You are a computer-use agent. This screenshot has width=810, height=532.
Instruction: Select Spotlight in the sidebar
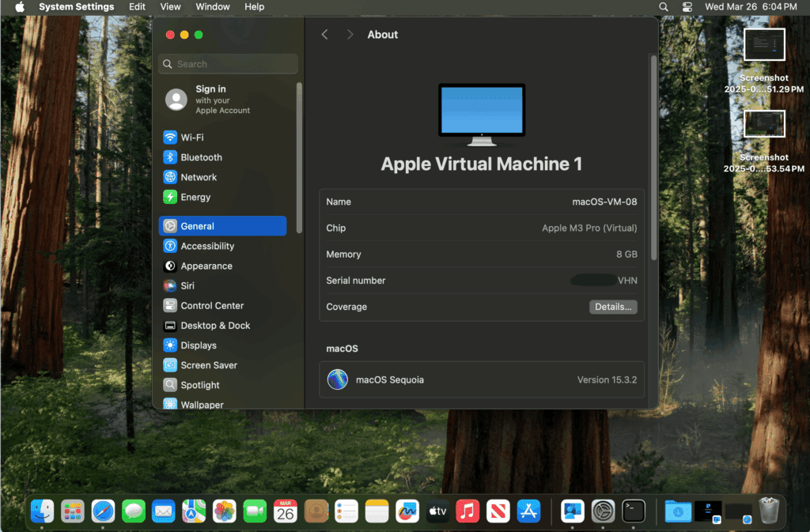pyautogui.click(x=200, y=384)
